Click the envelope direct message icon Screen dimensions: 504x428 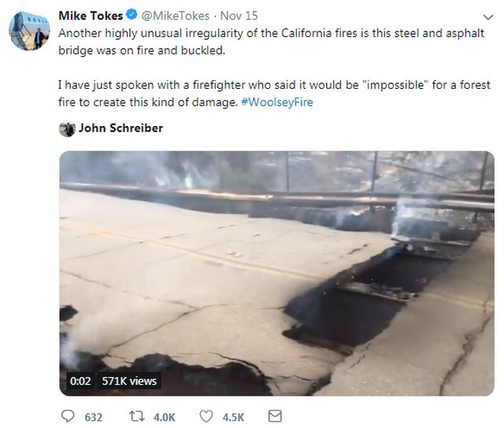click(x=275, y=416)
